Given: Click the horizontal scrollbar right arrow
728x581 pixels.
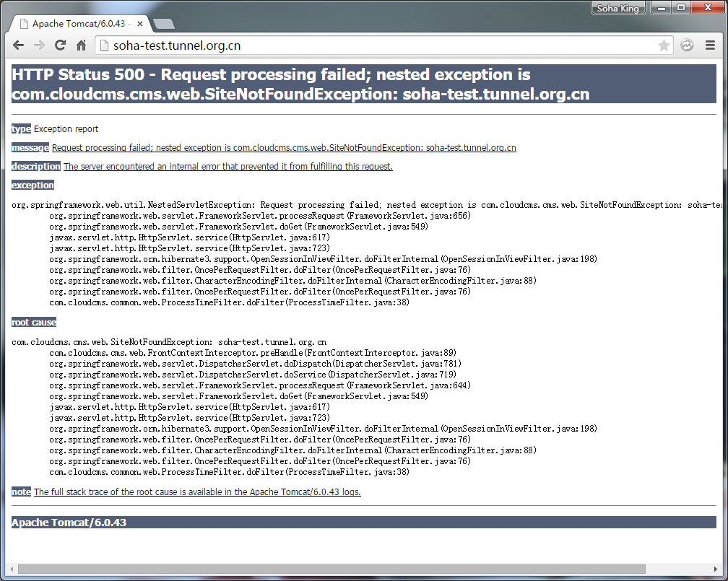Looking at the screenshot, I should point(716,569).
